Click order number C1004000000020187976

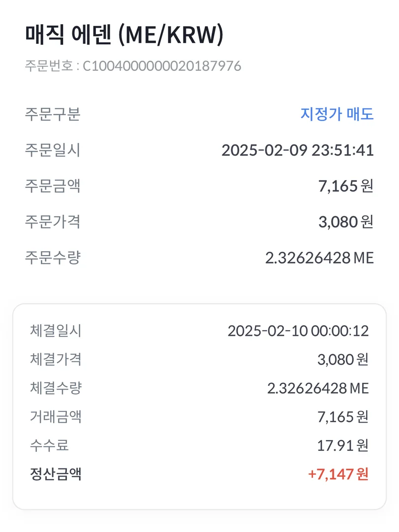[161, 66]
